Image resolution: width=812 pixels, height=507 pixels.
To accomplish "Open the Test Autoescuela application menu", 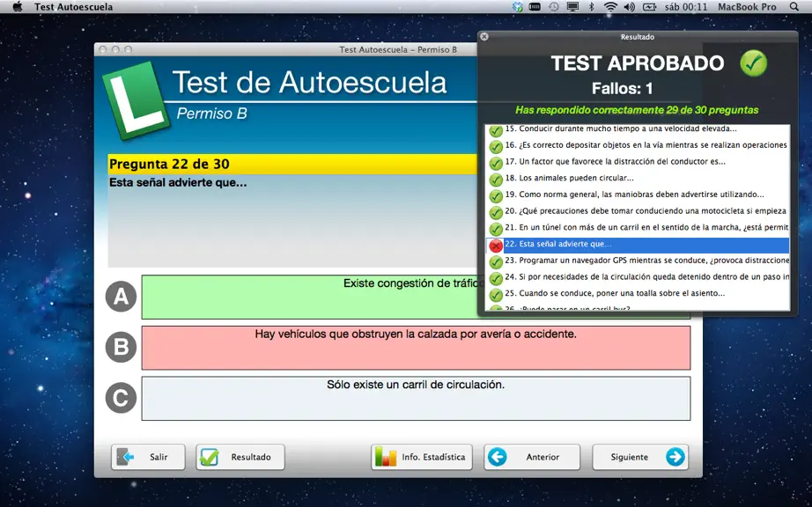I will 73,7.
